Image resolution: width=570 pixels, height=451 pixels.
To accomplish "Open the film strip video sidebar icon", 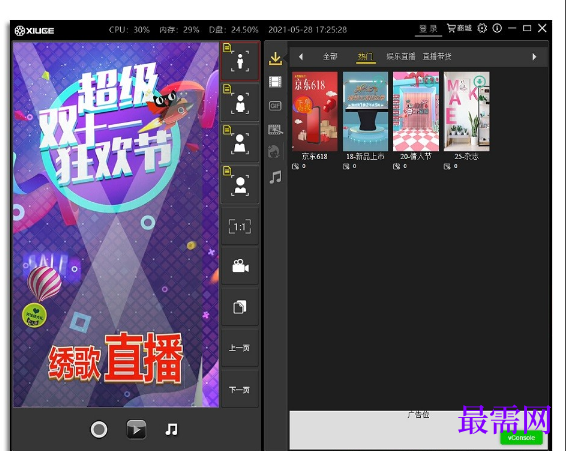I will (x=276, y=82).
